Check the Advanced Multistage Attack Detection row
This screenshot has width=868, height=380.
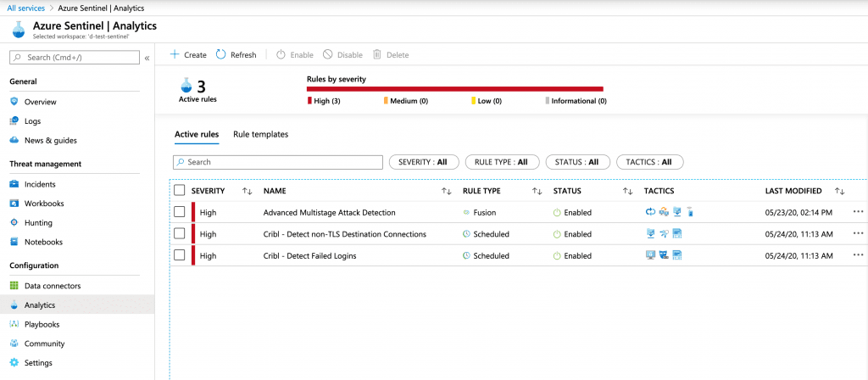(179, 212)
